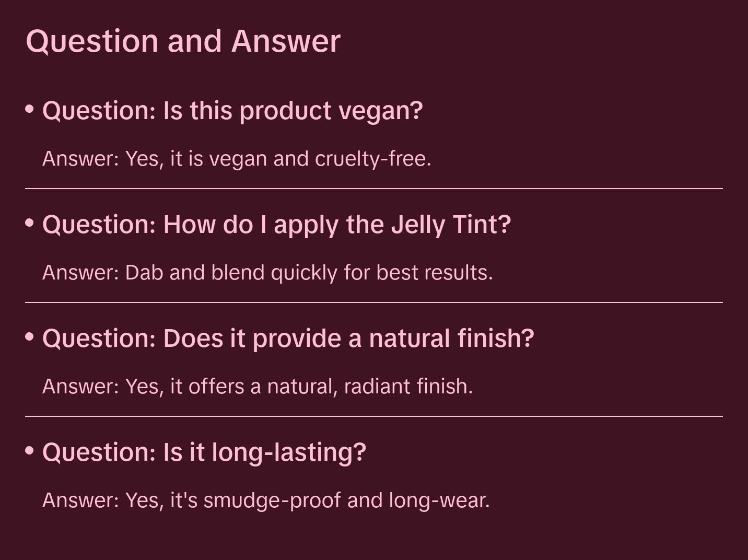The width and height of the screenshot is (748, 560).
Task: Click the bullet beside the vegan question
Action: pos(30,109)
